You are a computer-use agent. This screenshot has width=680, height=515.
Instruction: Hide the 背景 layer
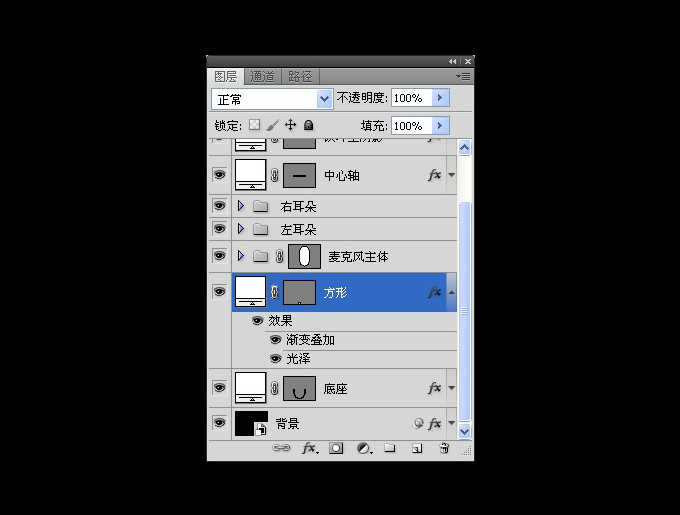pos(219,423)
